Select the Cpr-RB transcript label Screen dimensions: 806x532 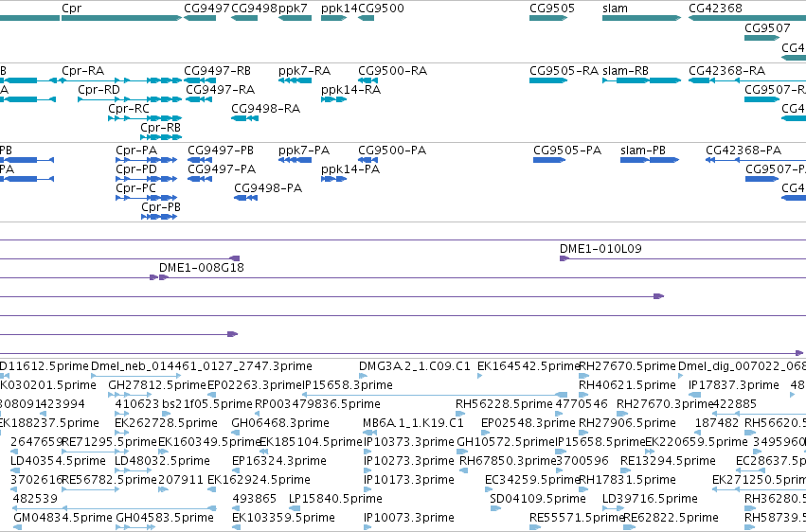160,128
